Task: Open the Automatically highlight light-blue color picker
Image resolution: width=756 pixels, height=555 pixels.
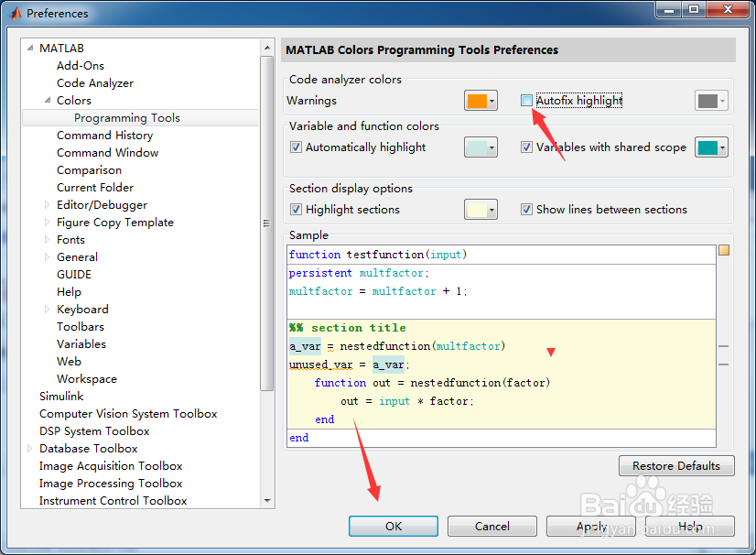Action: tap(481, 147)
